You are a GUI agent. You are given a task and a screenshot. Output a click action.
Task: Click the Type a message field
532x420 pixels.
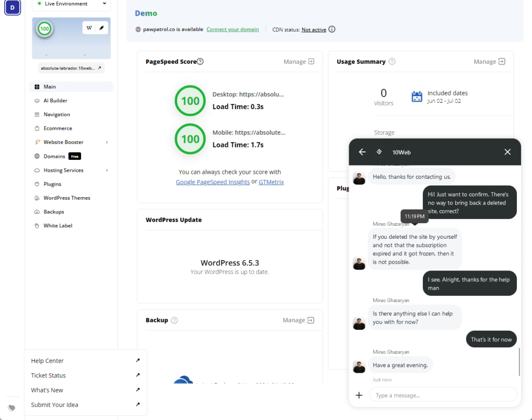pos(443,395)
